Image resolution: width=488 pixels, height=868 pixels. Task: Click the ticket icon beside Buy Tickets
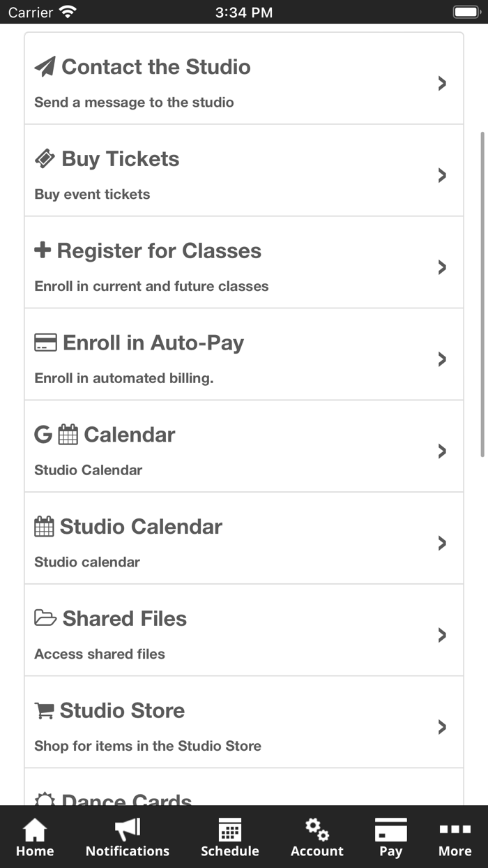pos(45,159)
